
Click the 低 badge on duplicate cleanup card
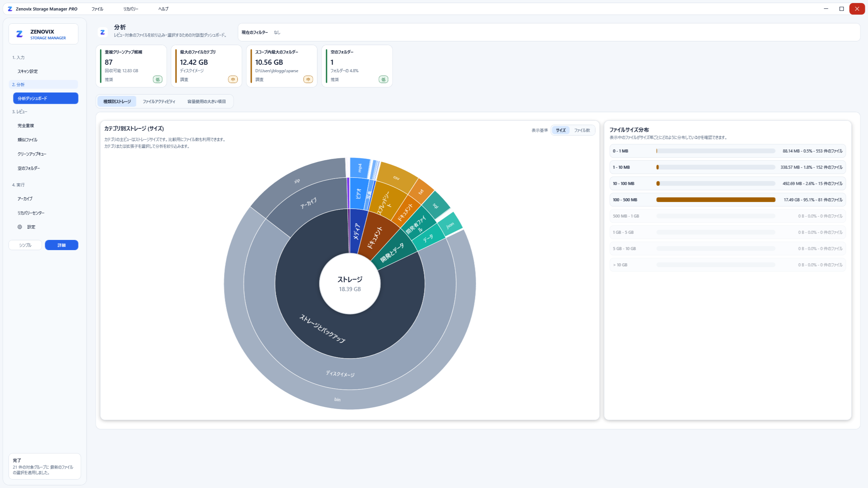(158, 79)
